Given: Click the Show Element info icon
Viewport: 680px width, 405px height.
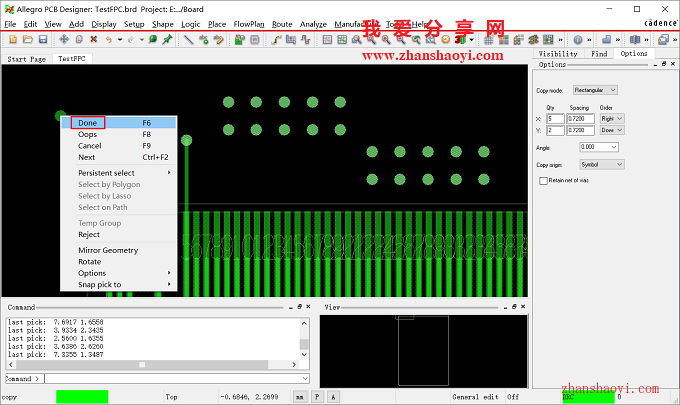Looking at the screenshot, I should [x=578, y=39].
